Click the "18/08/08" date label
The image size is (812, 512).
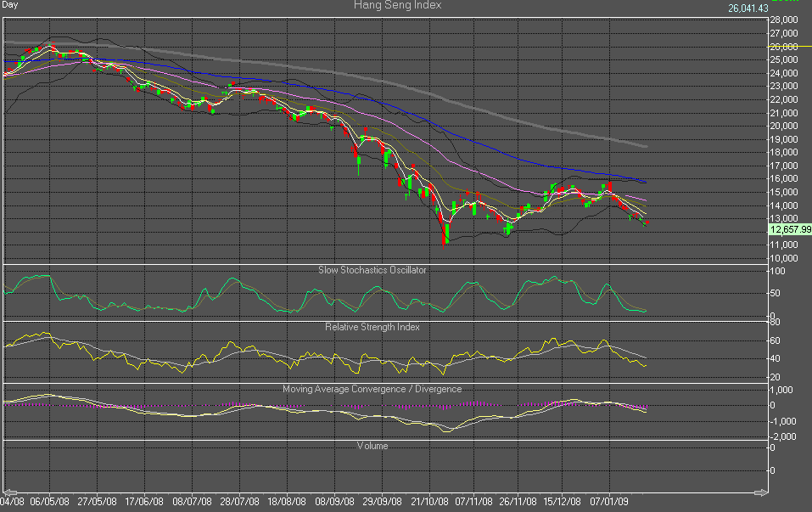287,502
